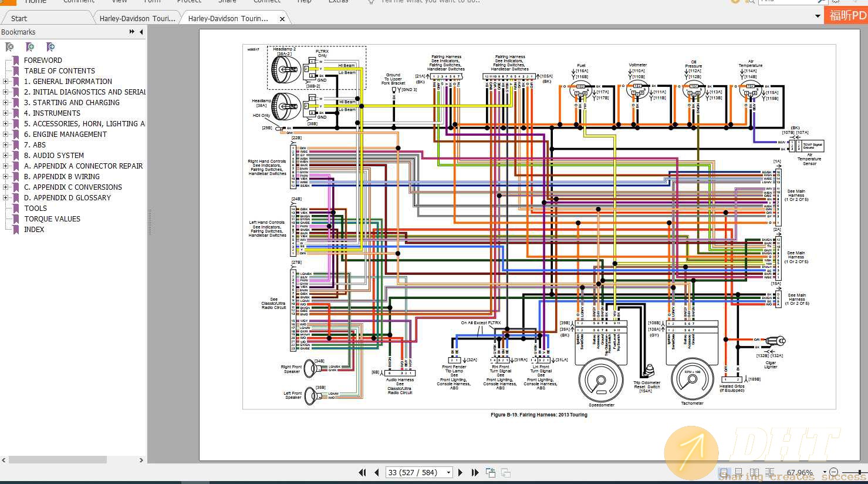Click the zoom out minus button
Image resolution: width=868 pixels, height=484 pixels.
[834, 472]
